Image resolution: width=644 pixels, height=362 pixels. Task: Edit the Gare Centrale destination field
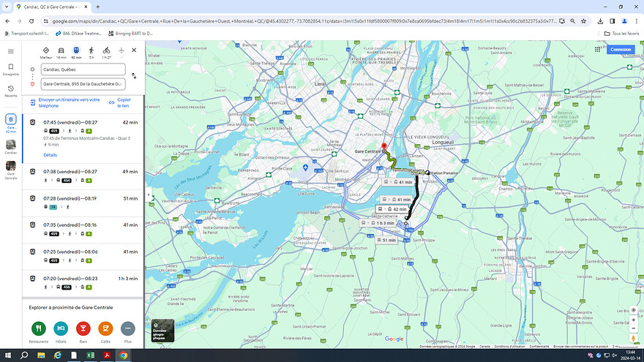pyautogui.click(x=83, y=83)
